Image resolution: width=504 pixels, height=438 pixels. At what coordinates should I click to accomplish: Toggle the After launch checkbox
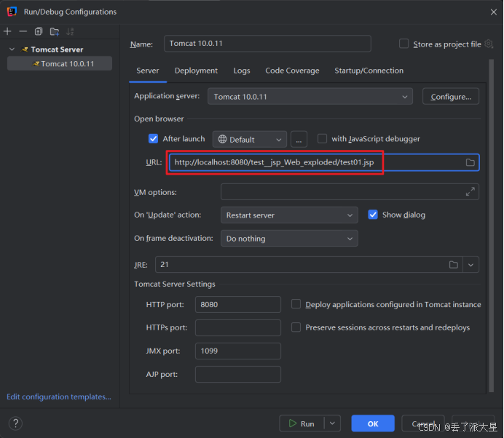click(x=154, y=139)
